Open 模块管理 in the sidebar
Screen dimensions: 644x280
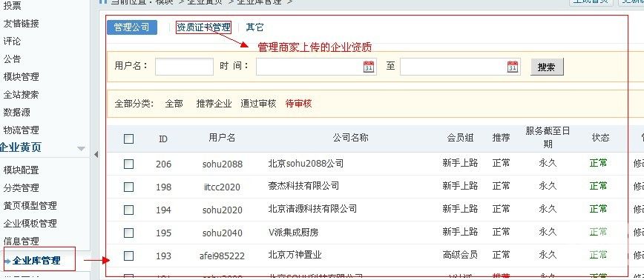tap(21, 76)
